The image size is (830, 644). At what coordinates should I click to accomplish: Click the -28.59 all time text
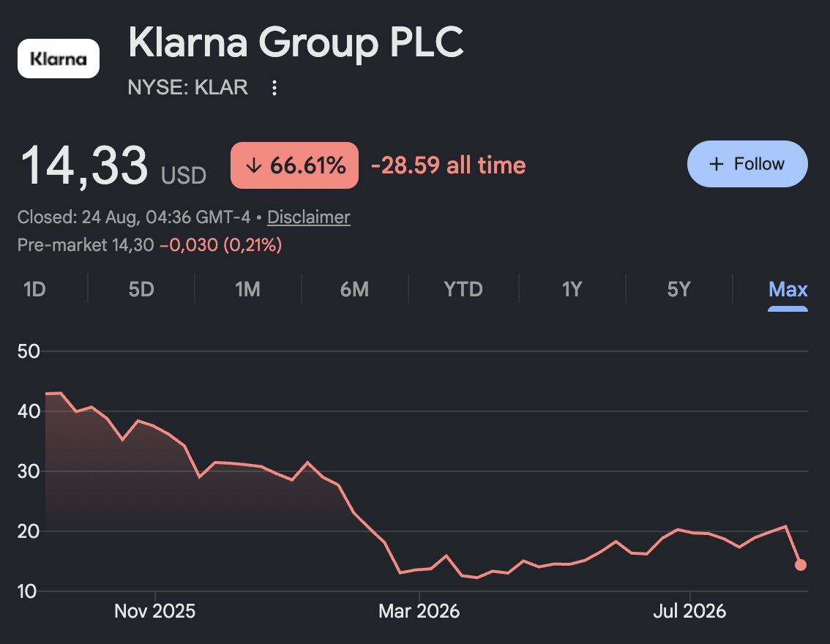tap(449, 165)
